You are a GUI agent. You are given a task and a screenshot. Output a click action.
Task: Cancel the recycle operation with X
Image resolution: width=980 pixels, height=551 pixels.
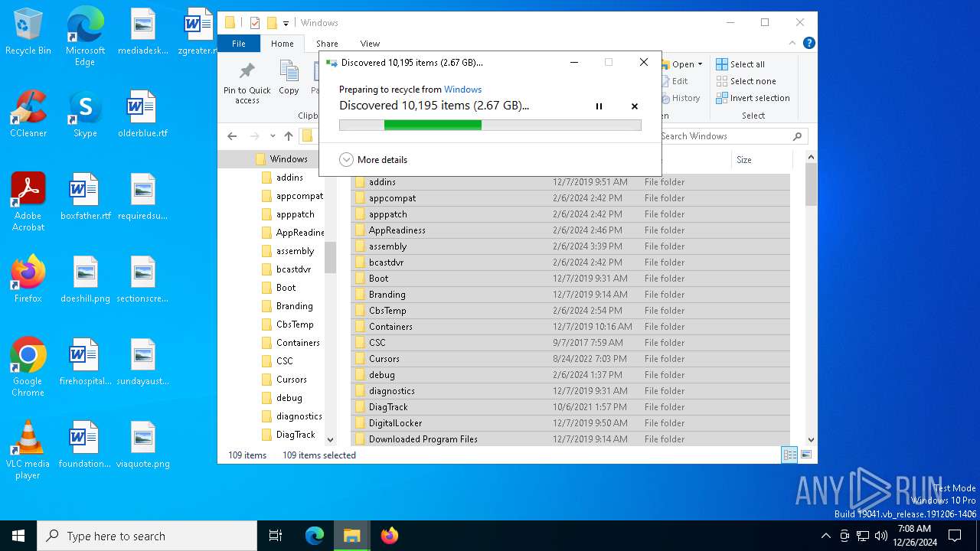pos(635,106)
